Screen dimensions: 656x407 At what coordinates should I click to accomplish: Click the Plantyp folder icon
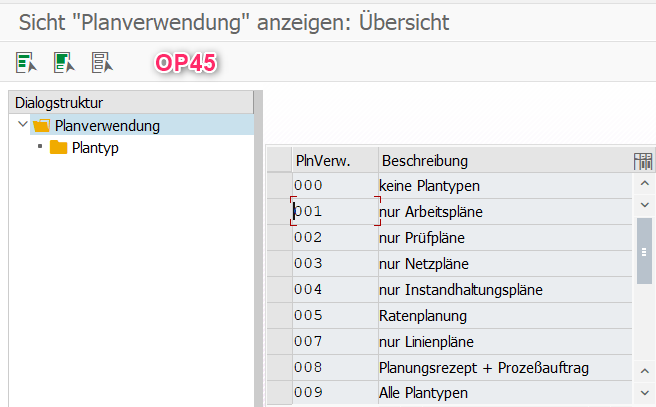pos(58,148)
